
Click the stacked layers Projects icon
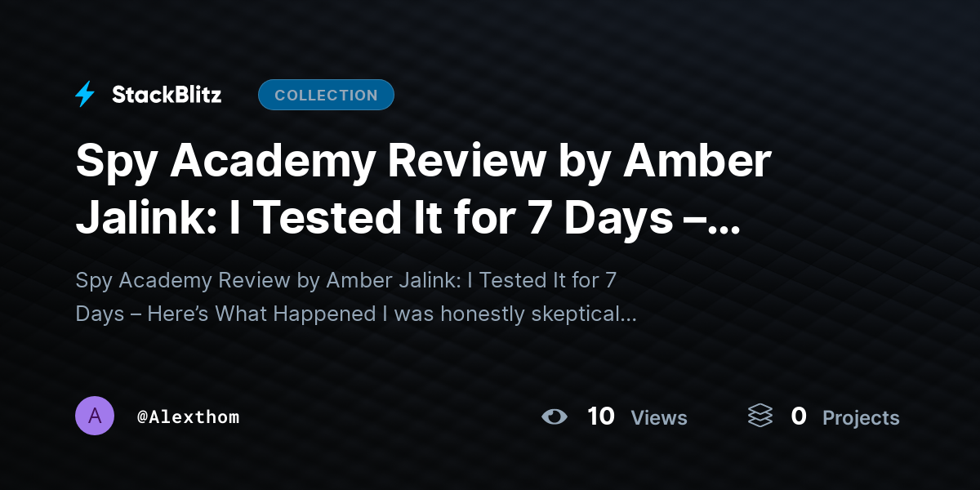(760, 416)
